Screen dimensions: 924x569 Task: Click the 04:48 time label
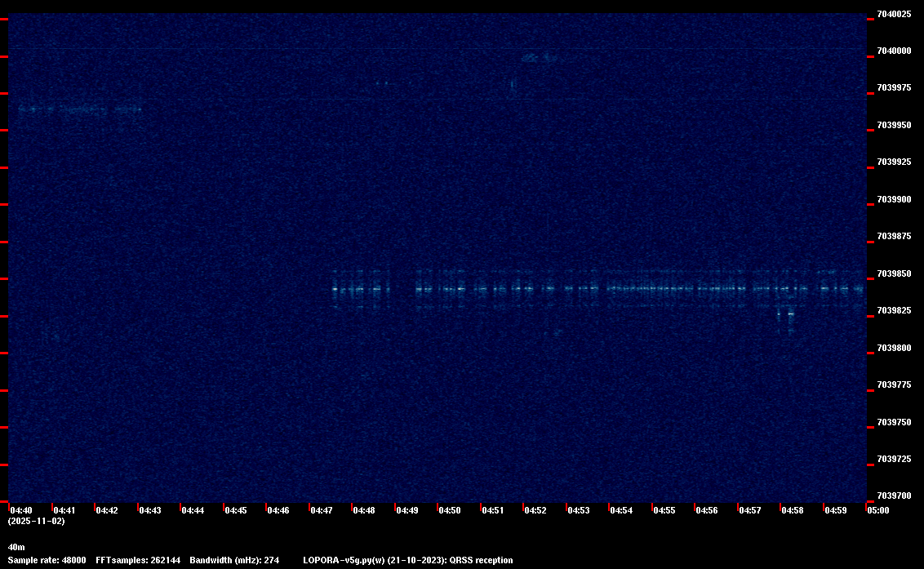click(x=364, y=510)
